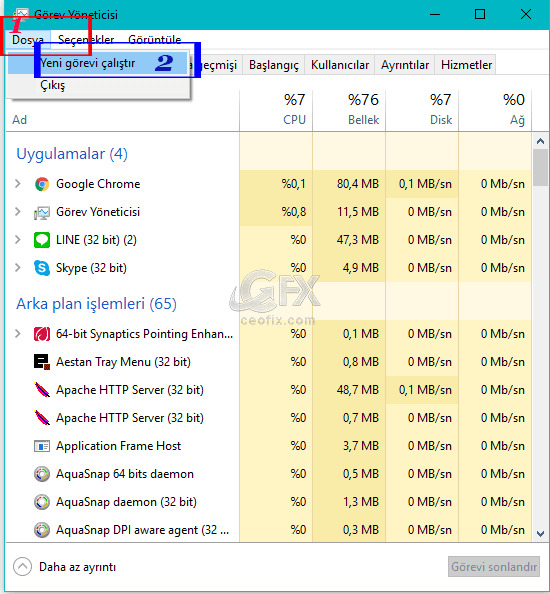
Task: Click the Google Chrome process icon
Action: click(42, 184)
